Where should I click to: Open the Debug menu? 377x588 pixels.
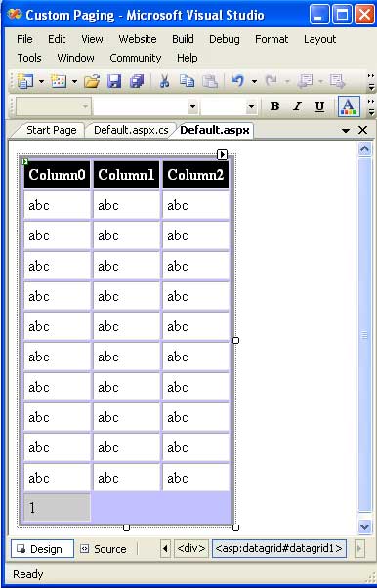225,39
